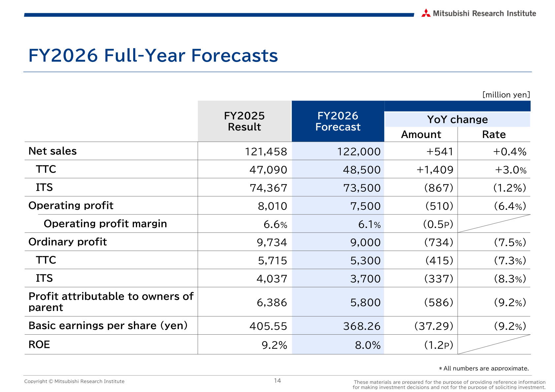
Task: Click the 'Rate' column subheader
Action: pos(494,134)
